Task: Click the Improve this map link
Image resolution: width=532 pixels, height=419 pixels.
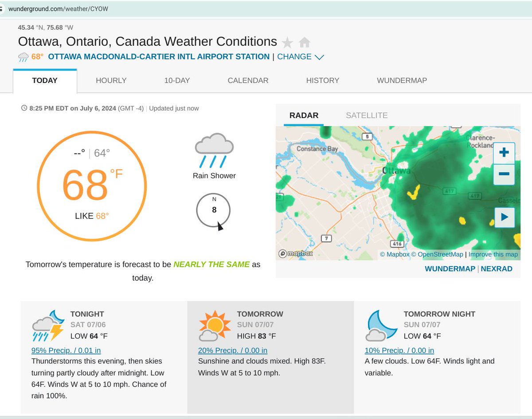Action: pos(493,254)
